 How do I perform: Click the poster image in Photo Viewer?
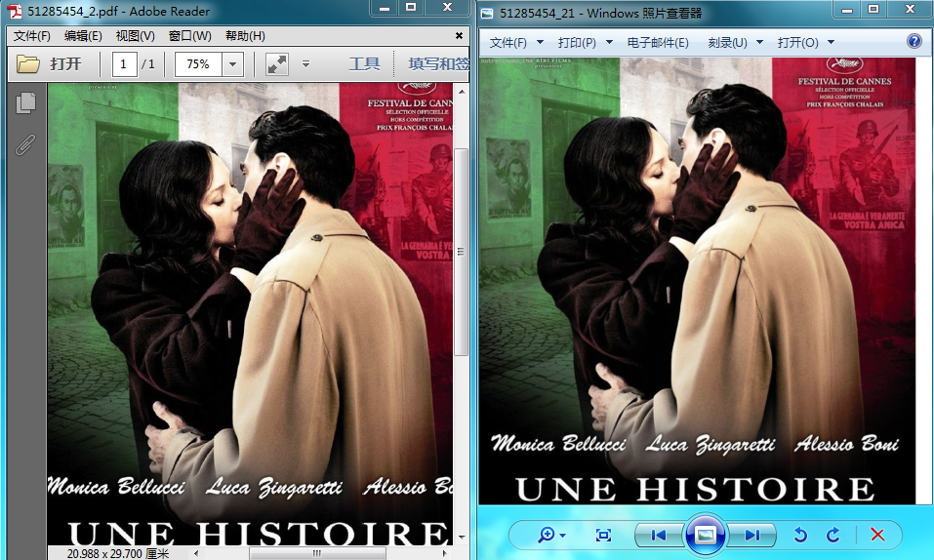698,281
